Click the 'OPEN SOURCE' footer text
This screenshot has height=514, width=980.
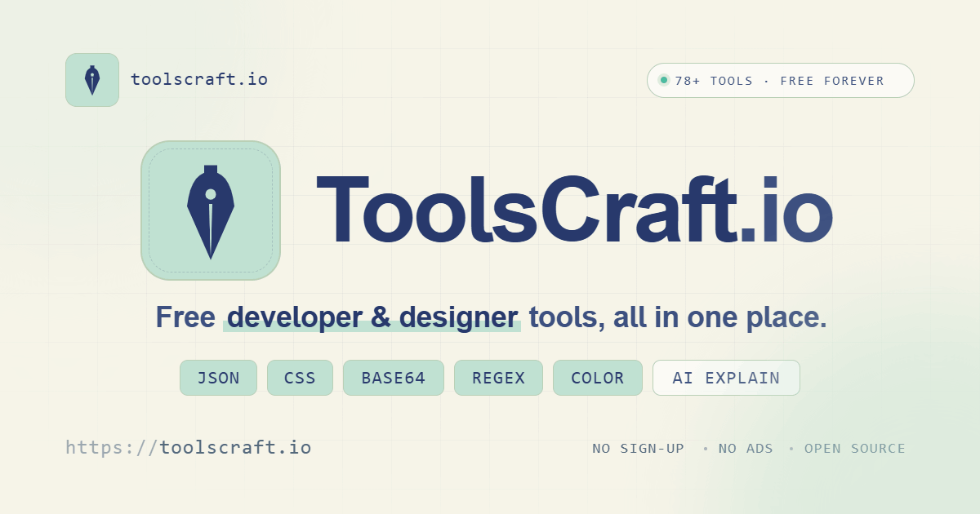(x=855, y=449)
